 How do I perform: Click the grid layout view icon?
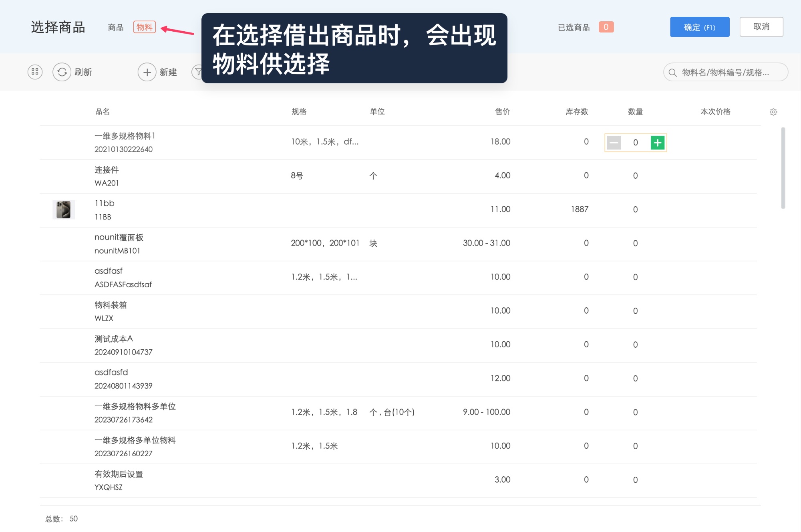point(34,72)
